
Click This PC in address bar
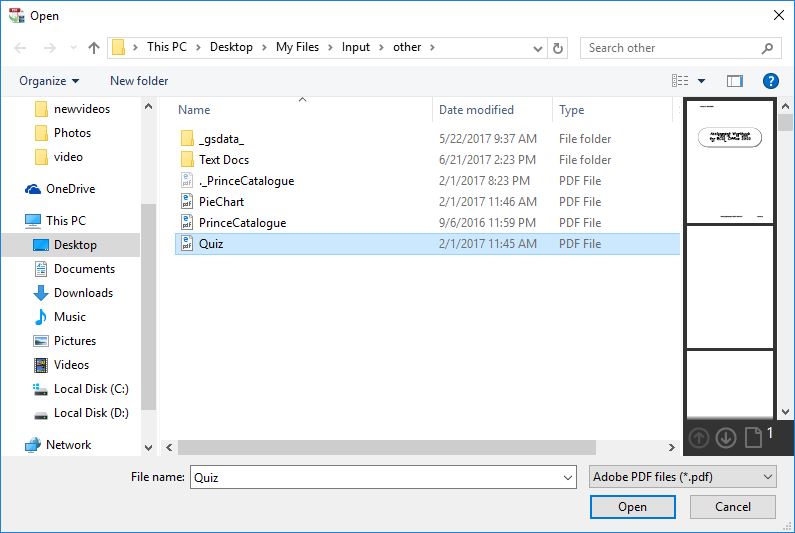167,47
